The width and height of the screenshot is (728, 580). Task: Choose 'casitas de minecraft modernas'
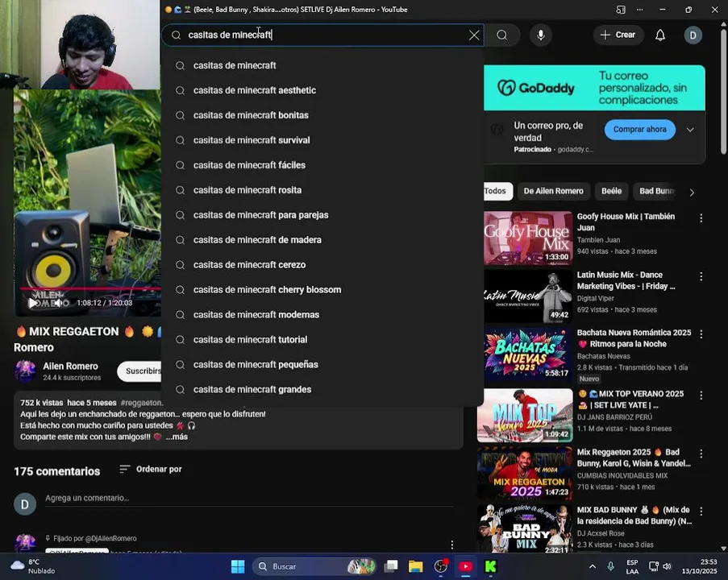tap(322, 315)
